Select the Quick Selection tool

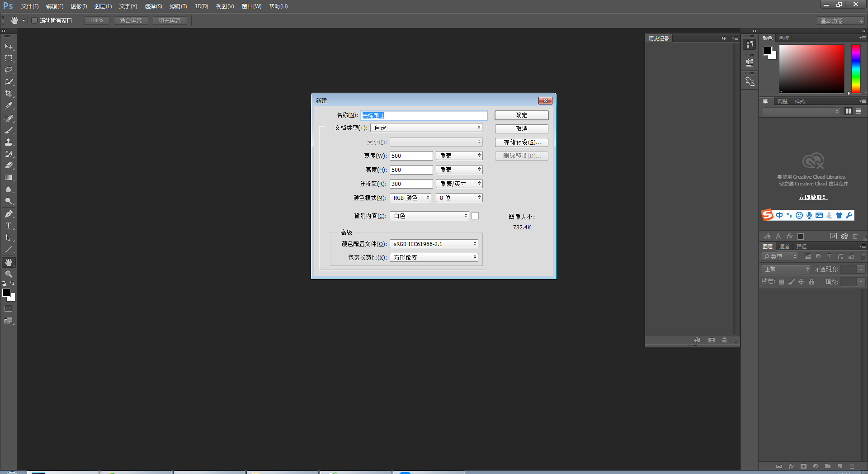pyautogui.click(x=9, y=82)
